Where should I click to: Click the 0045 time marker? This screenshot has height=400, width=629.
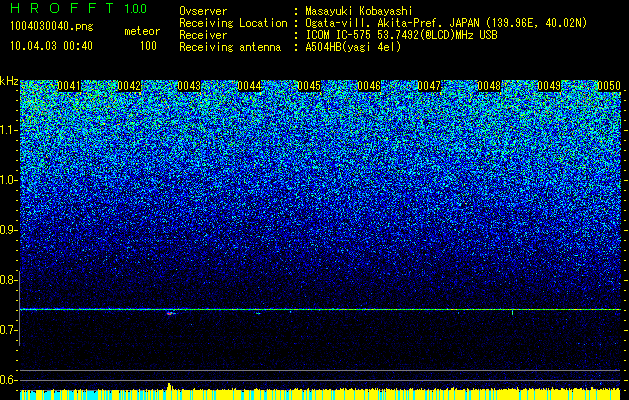pos(309,86)
